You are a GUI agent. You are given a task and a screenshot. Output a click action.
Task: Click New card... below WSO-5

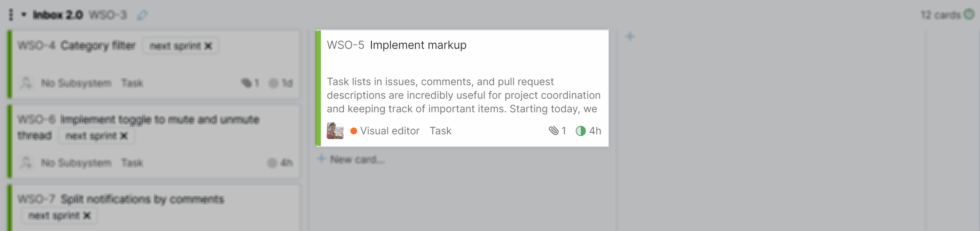pyautogui.click(x=356, y=159)
